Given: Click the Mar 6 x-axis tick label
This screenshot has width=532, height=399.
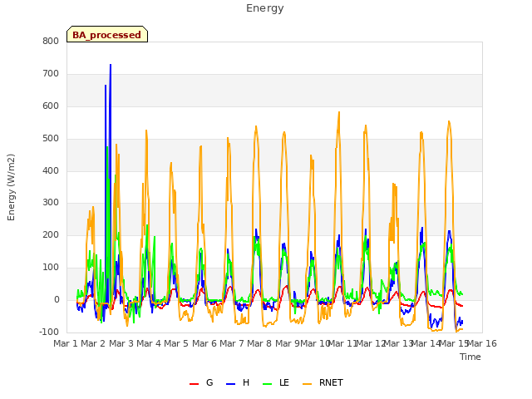Looking at the screenshot, I should pos(204,343).
